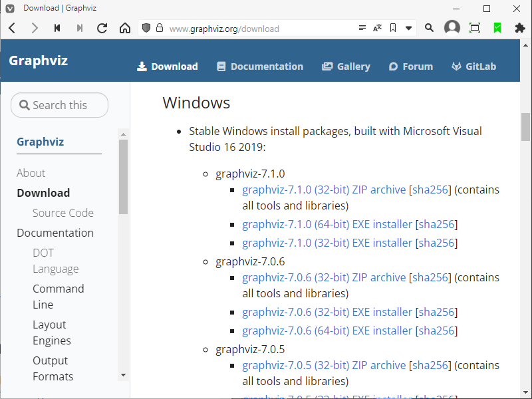
Task: Open Documentation in top navigation
Action: point(260,66)
